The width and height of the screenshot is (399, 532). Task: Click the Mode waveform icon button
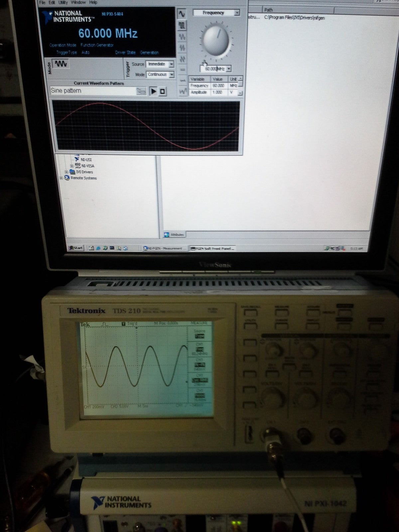pos(61,64)
